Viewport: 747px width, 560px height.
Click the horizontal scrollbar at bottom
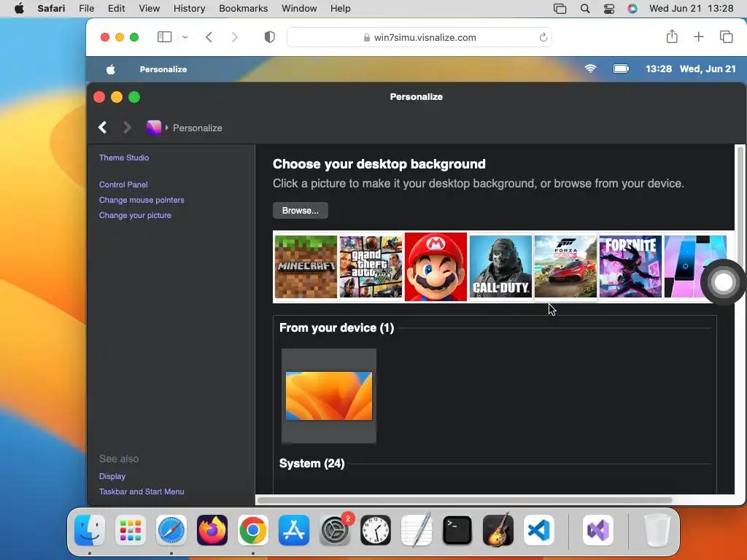465,500
